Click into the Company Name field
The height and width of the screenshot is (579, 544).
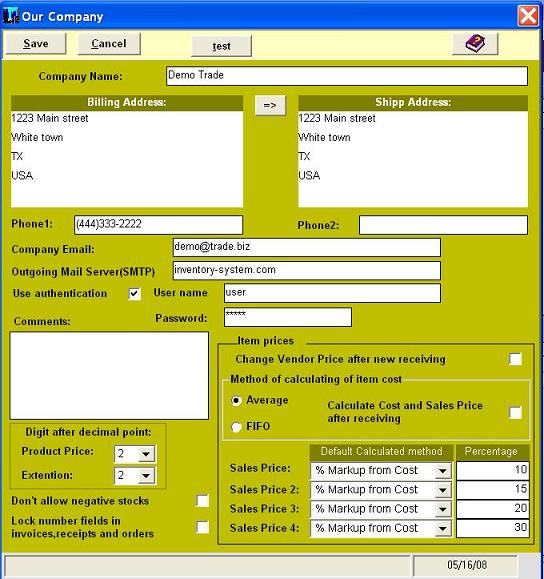point(347,76)
